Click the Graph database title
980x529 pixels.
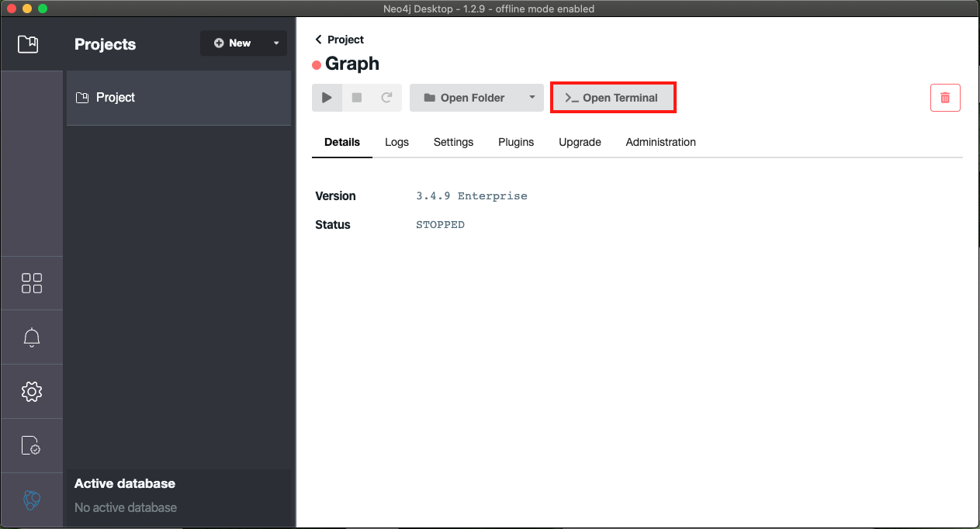click(352, 64)
